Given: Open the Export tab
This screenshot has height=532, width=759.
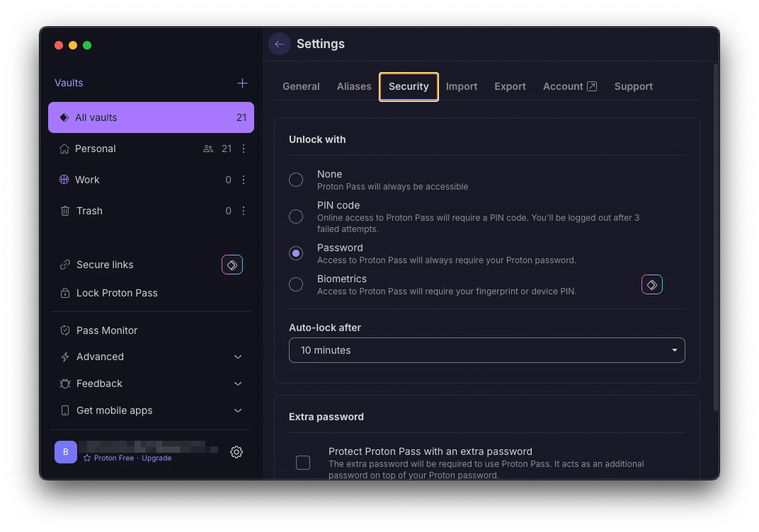Looking at the screenshot, I should pyautogui.click(x=510, y=86).
